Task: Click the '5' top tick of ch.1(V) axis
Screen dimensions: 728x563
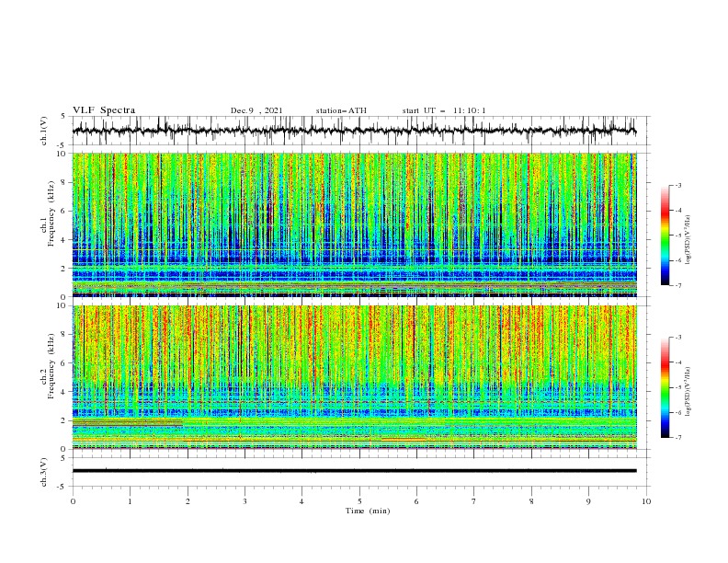Action: pyautogui.click(x=63, y=116)
